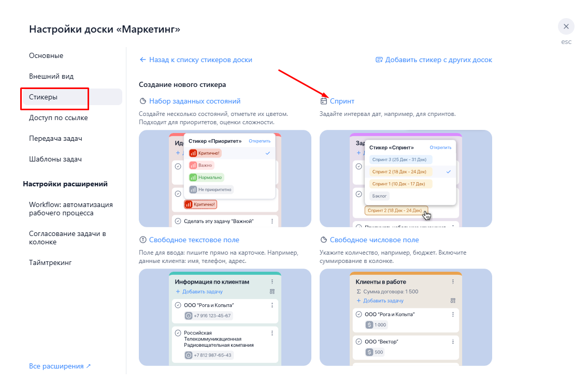This screenshot has height=383, width=588.
Task: Choose the Спринт sticker preview image
Action: click(x=406, y=179)
